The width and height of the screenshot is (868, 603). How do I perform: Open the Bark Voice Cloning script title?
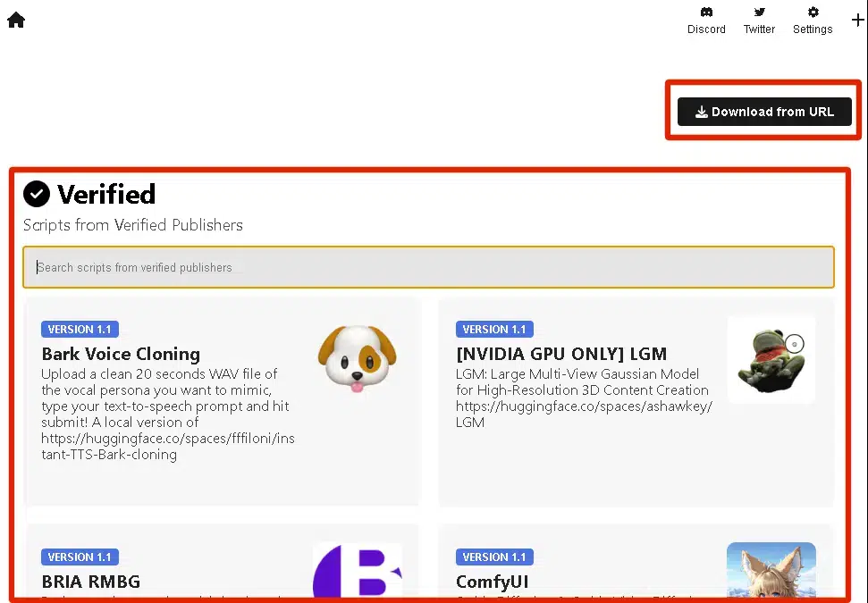pyautogui.click(x=121, y=354)
